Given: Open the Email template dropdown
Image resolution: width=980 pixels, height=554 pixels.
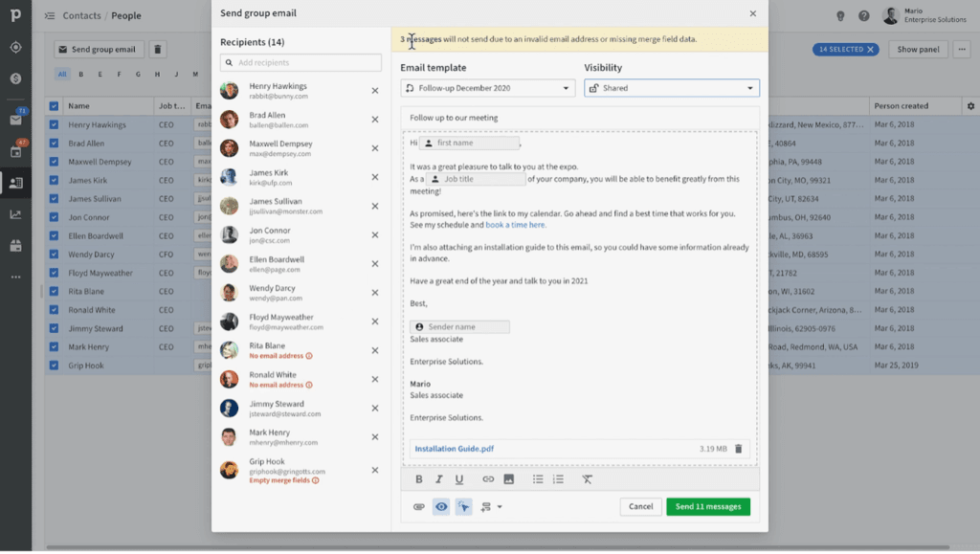Looking at the screenshot, I should coord(488,85).
